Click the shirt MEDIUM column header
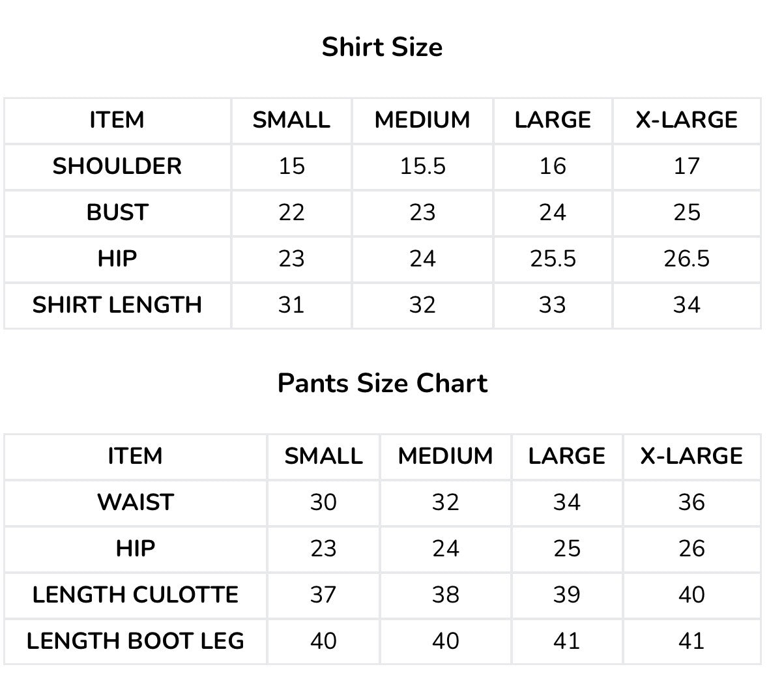This screenshot has height=699, width=784. (x=422, y=120)
